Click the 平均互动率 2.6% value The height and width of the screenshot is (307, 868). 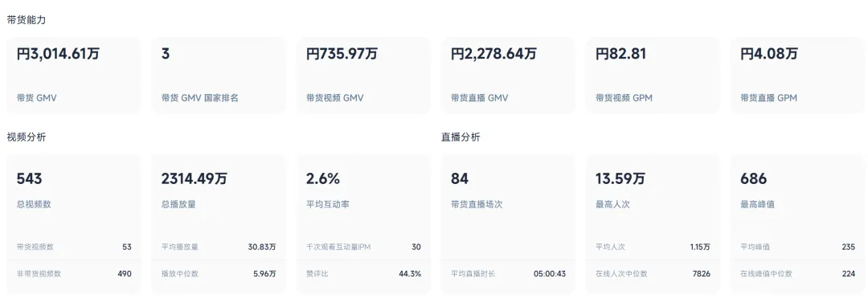pos(323,178)
